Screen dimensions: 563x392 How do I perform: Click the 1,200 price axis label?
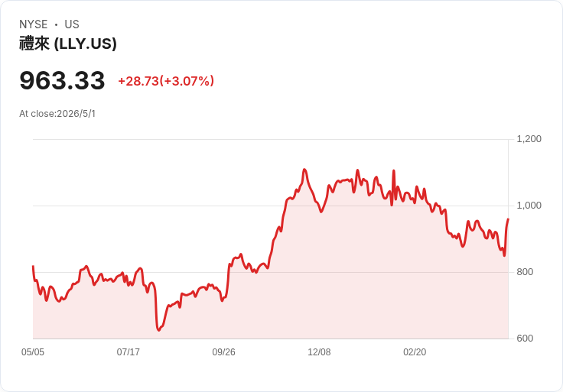[x=529, y=139]
